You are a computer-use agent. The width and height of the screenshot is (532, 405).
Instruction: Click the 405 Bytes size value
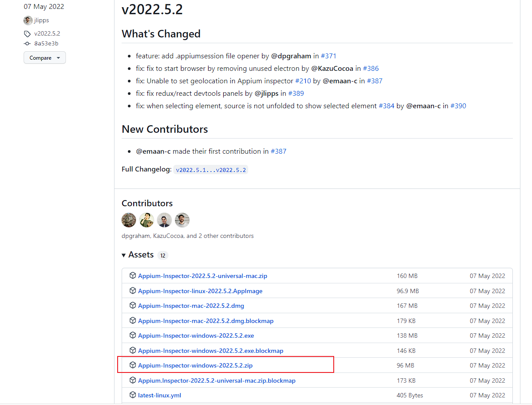tap(410, 396)
